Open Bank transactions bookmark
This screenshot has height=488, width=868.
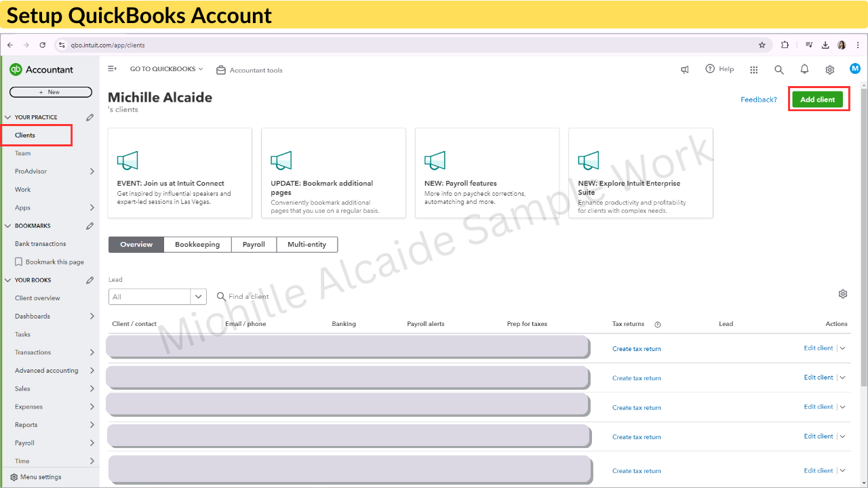[41, 244]
